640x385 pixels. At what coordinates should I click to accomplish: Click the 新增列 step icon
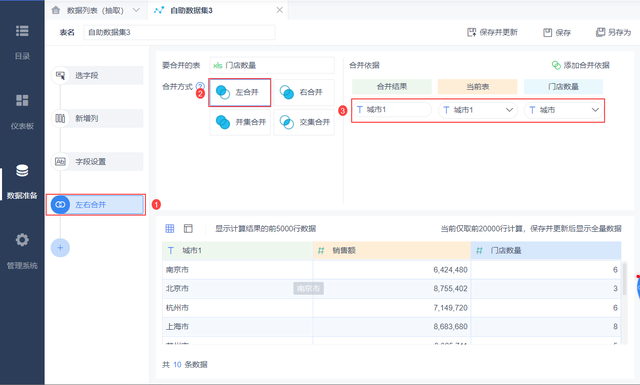60,118
